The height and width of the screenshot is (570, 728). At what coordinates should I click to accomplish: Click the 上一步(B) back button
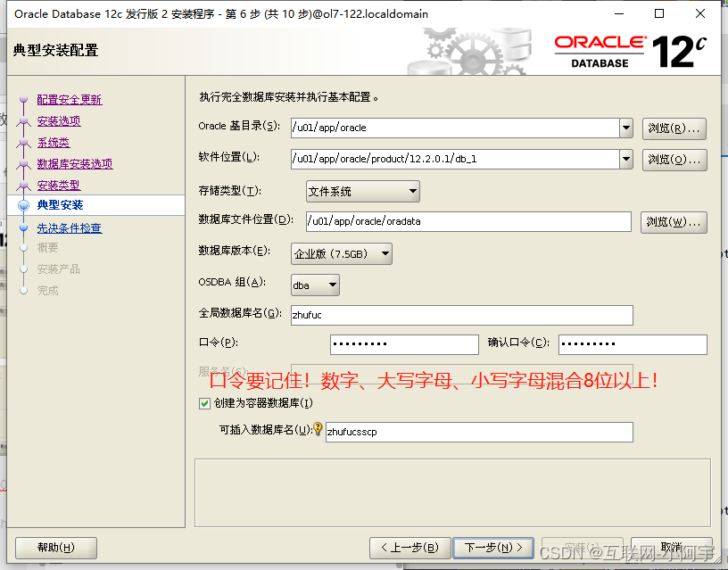point(410,548)
